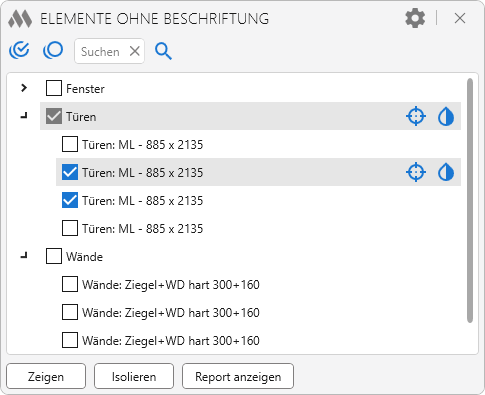Click half-circle isolate icon on Türen group row
Screen dimensions: 485x395
click(x=446, y=116)
